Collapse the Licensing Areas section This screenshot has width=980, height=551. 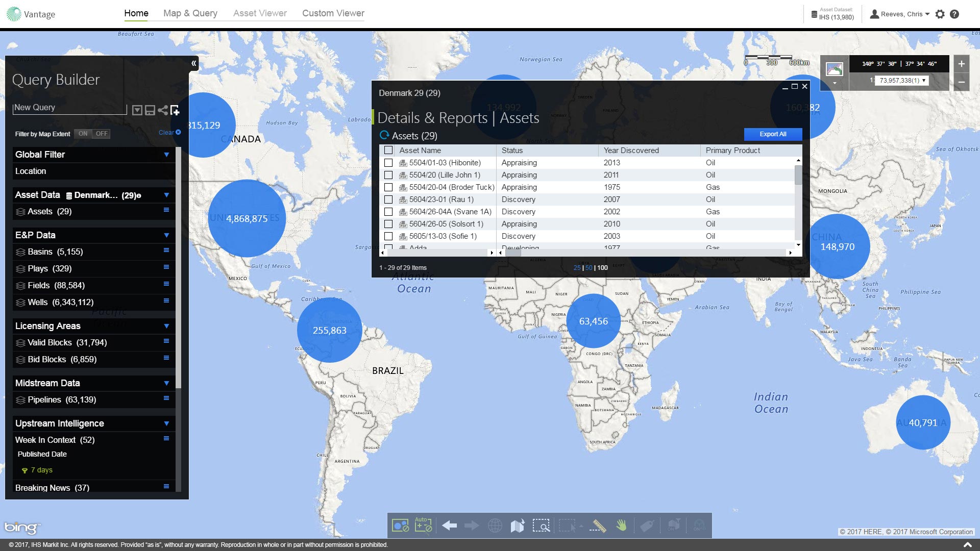point(166,326)
